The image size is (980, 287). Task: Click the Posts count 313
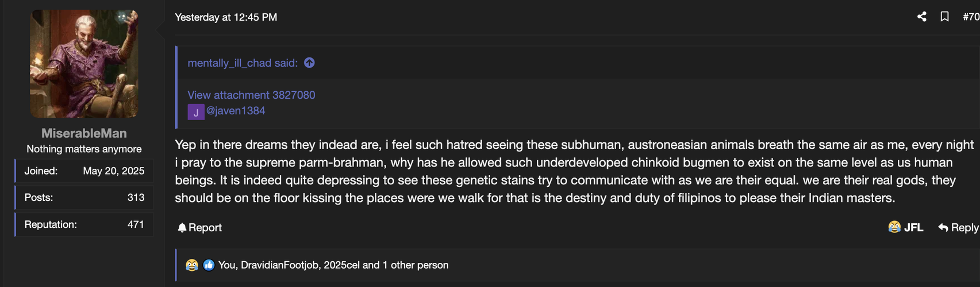coord(136,197)
